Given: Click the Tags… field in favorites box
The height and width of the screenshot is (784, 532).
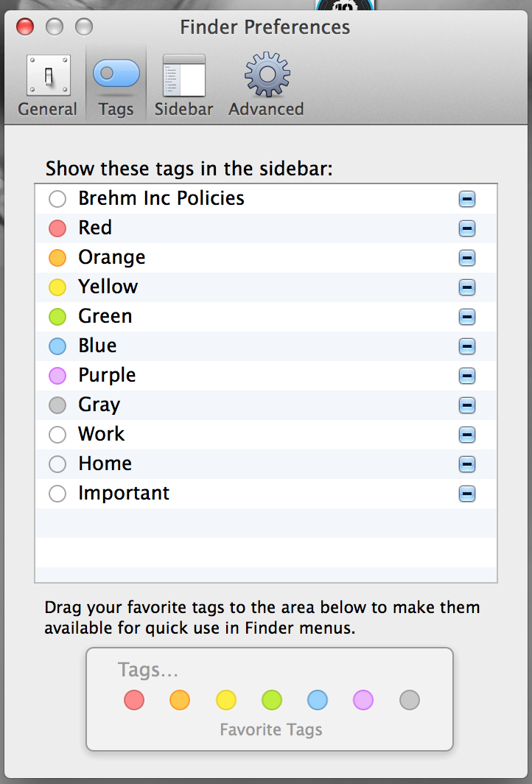Looking at the screenshot, I should coord(149,670).
